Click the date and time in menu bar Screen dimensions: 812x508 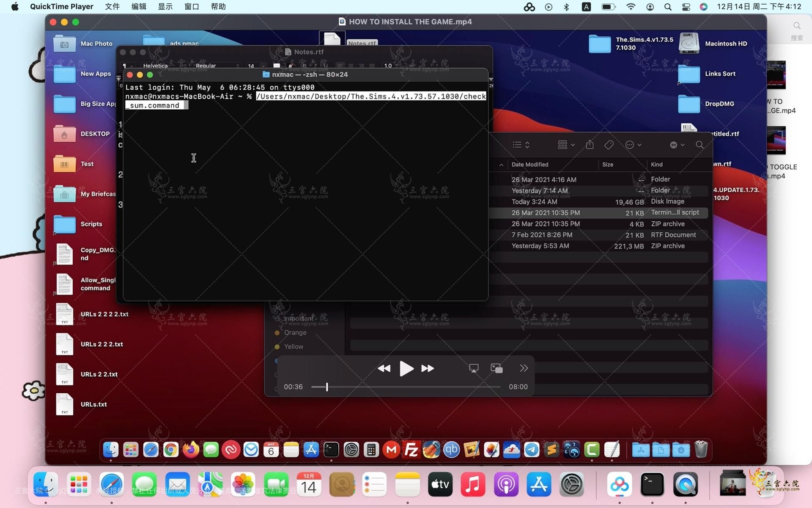(x=759, y=7)
